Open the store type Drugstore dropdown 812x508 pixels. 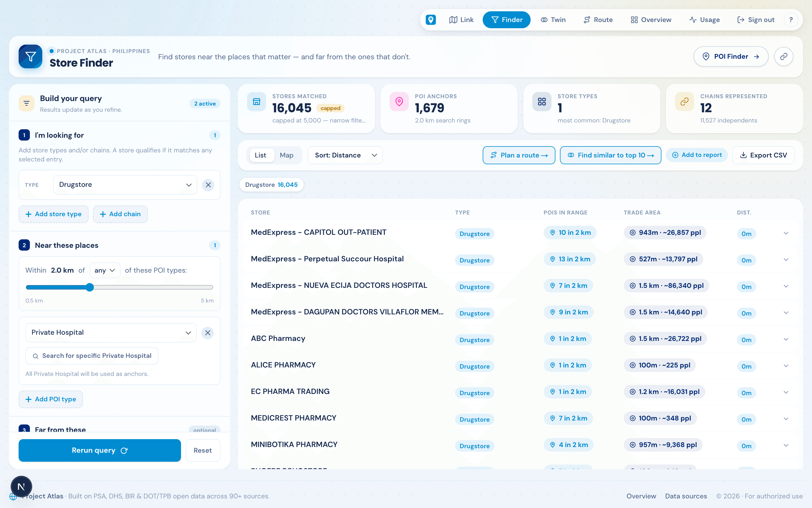pyautogui.click(x=125, y=185)
